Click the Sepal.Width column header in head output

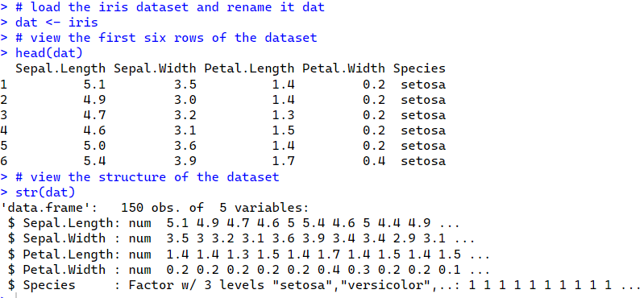155,68
